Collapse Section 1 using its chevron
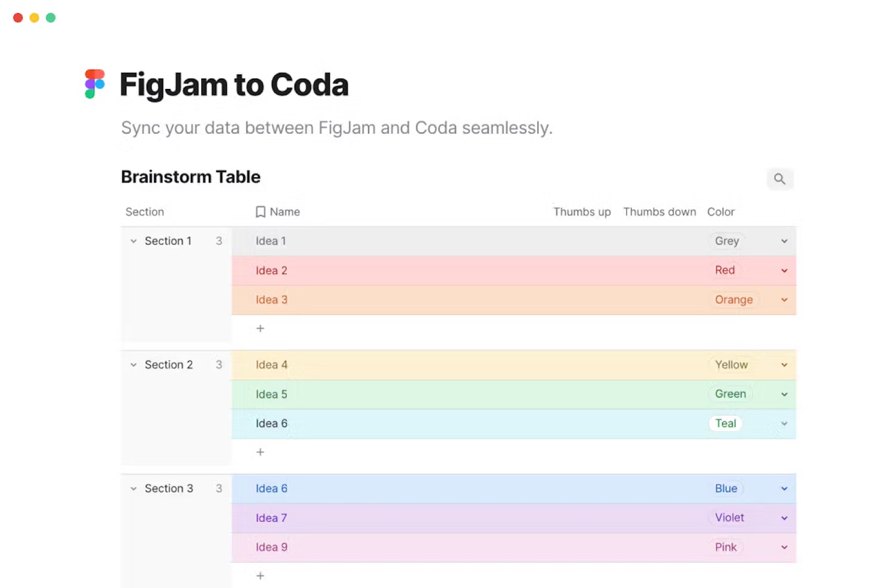This screenshot has height=588, width=896. [x=133, y=241]
